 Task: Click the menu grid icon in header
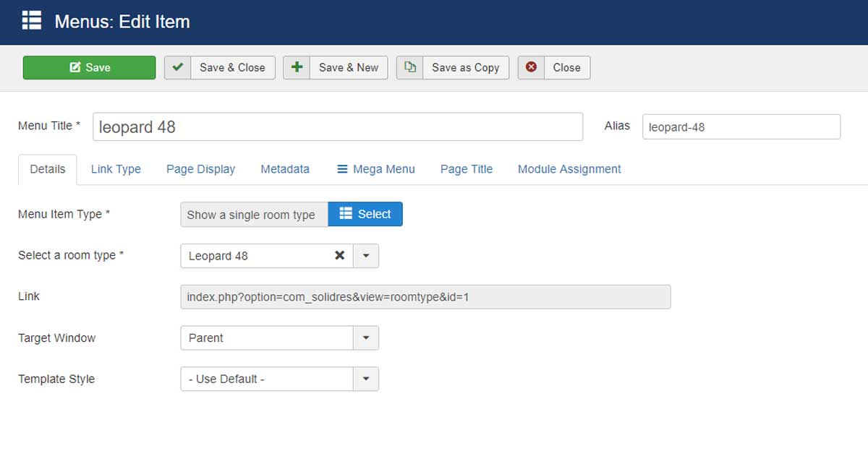(32, 21)
